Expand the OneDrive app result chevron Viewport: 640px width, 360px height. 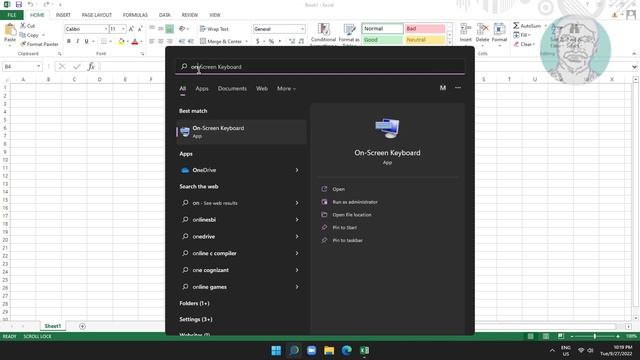pyautogui.click(x=297, y=170)
